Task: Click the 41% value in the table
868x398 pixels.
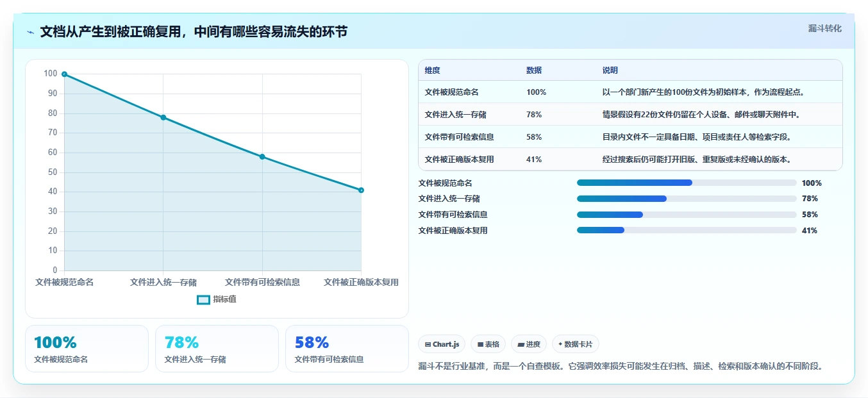Action: pos(534,160)
